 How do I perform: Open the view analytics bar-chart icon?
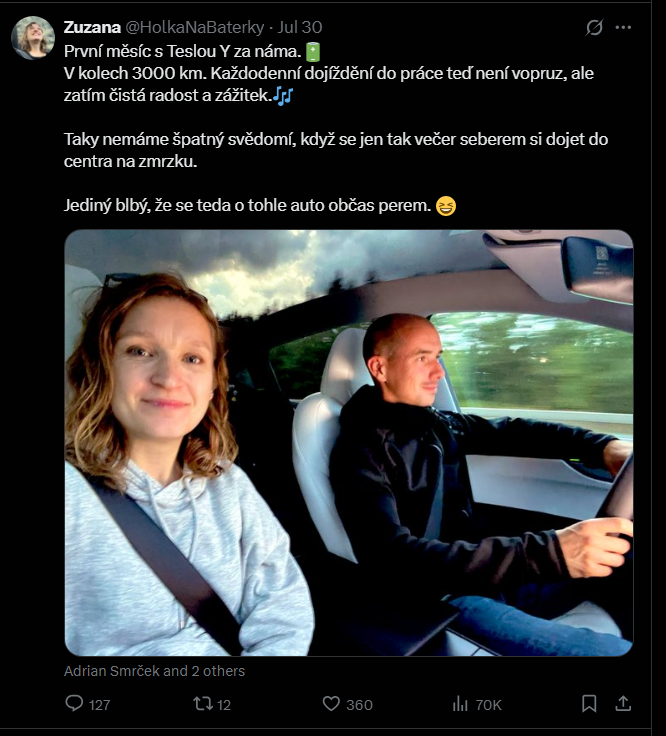tap(460, 704)
